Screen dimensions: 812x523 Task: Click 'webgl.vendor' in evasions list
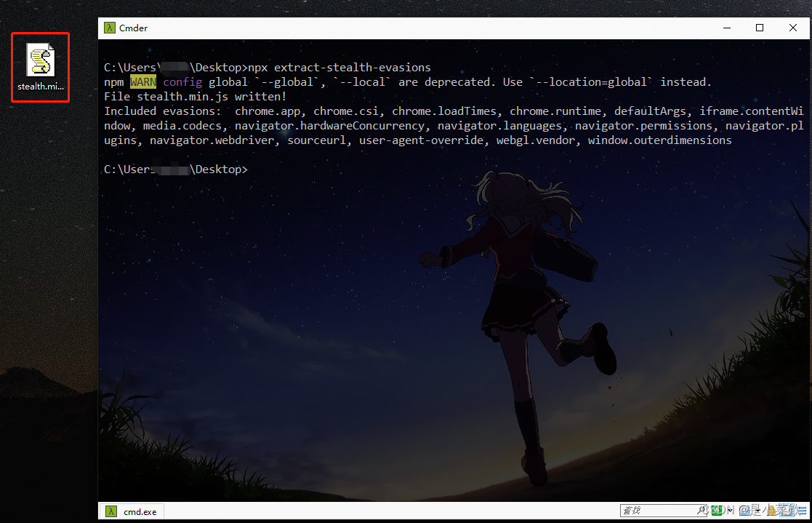(x=536, y=140)
